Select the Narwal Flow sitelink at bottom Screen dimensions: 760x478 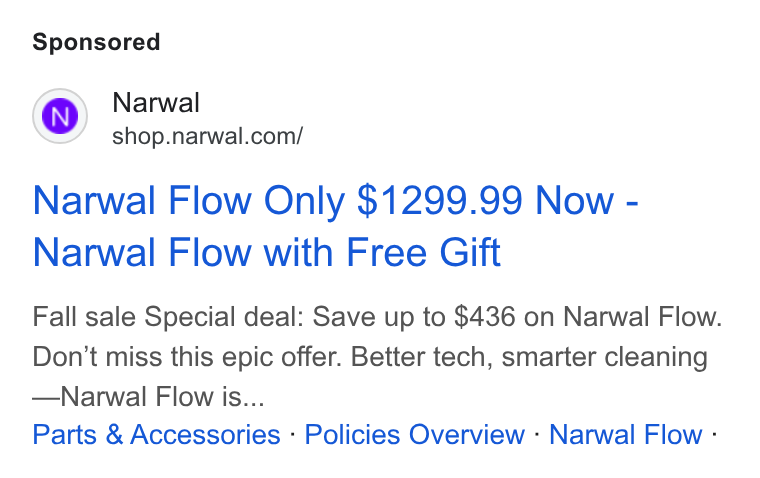626,434
